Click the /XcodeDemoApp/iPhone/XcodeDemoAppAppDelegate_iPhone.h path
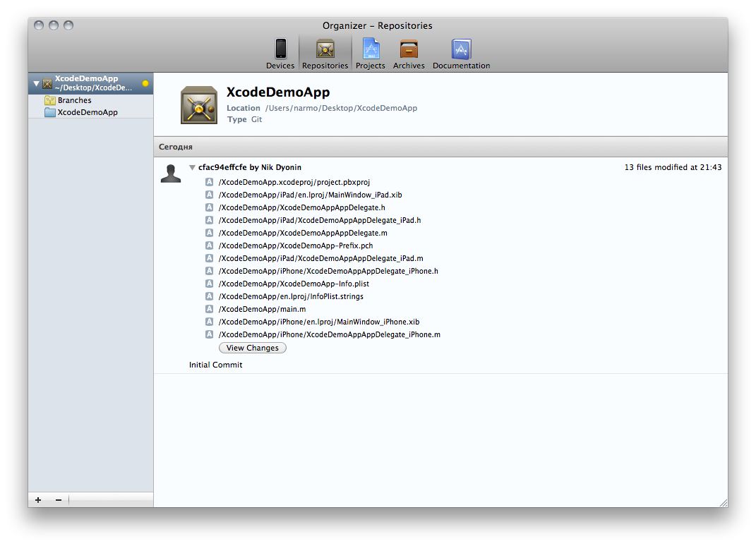The image size is (756, 546). point(328,271)
